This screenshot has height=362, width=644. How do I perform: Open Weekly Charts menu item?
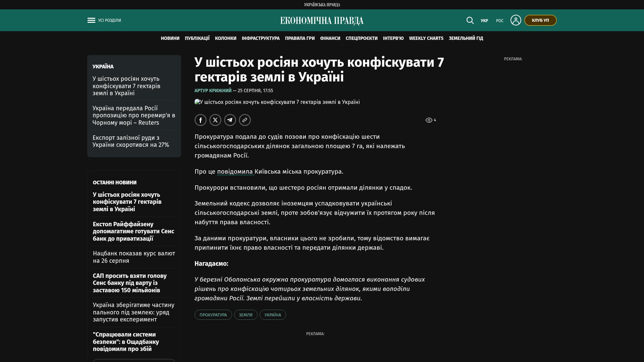pos(426,39)
